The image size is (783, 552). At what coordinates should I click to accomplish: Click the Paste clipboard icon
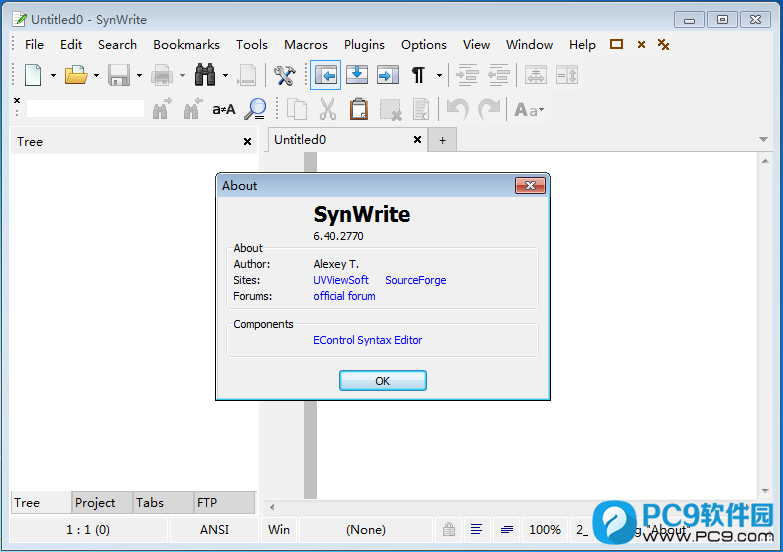[359, 109]
